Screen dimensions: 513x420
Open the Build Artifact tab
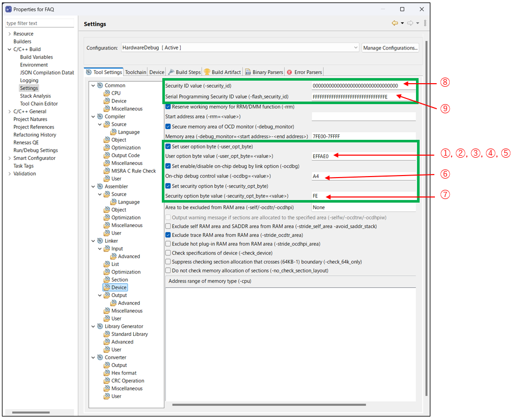pos(223,72)
